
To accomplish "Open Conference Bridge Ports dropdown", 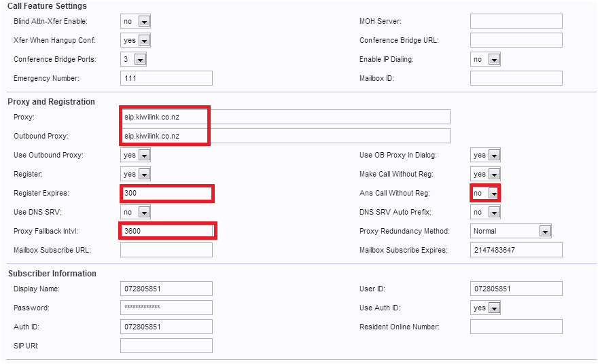I will coord(135,59).
